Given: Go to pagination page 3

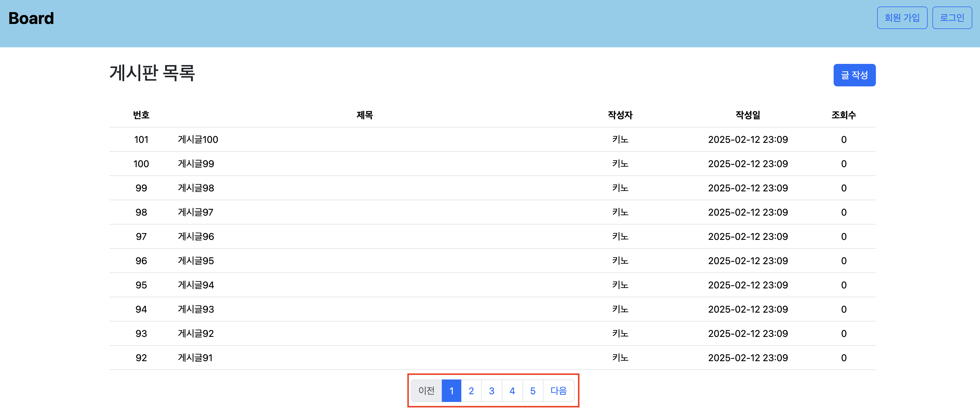Looking at the screenshot, I should tap(491, 391).
